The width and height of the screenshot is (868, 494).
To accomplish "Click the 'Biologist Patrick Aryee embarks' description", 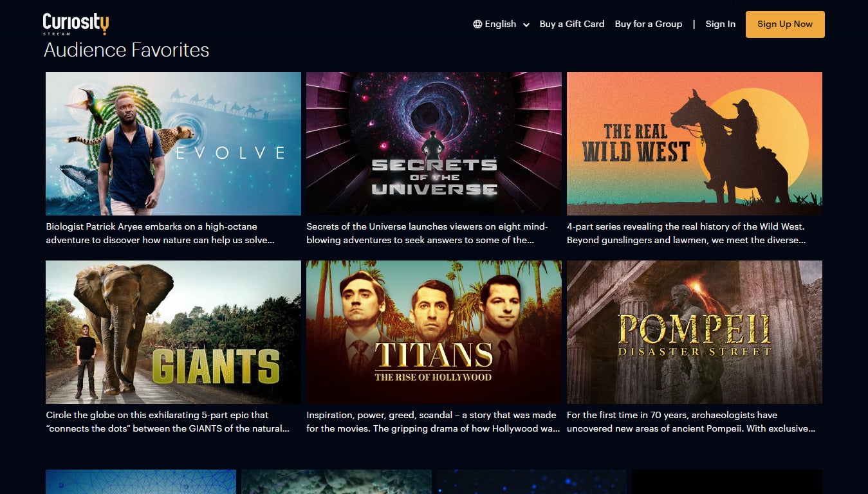I will click(161, 233).
